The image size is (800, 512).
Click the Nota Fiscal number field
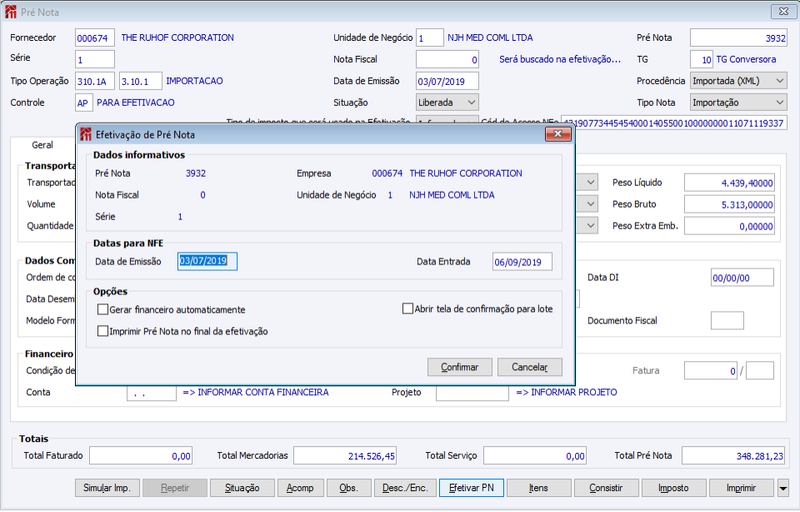447,59
